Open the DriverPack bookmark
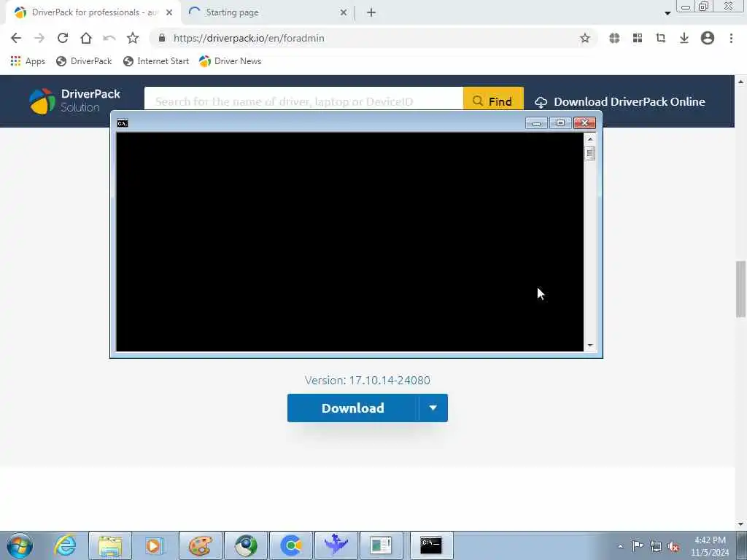Image resolution: width=747 pixels, height=560 pixels. tap(84, 61)
